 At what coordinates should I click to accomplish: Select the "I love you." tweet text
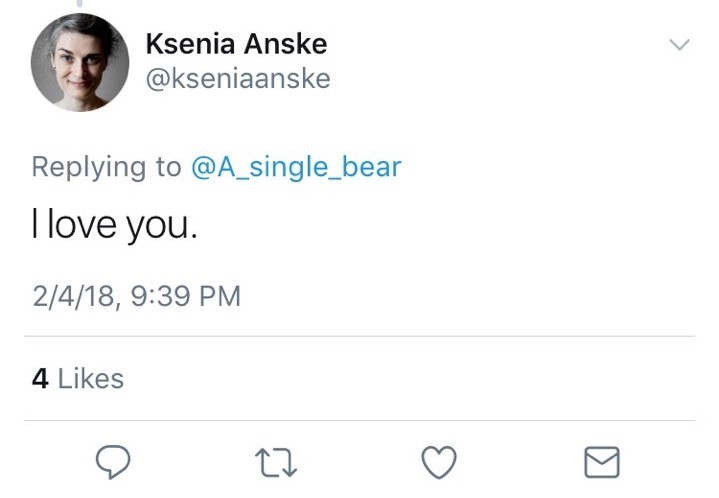click(x=115, y=228)
